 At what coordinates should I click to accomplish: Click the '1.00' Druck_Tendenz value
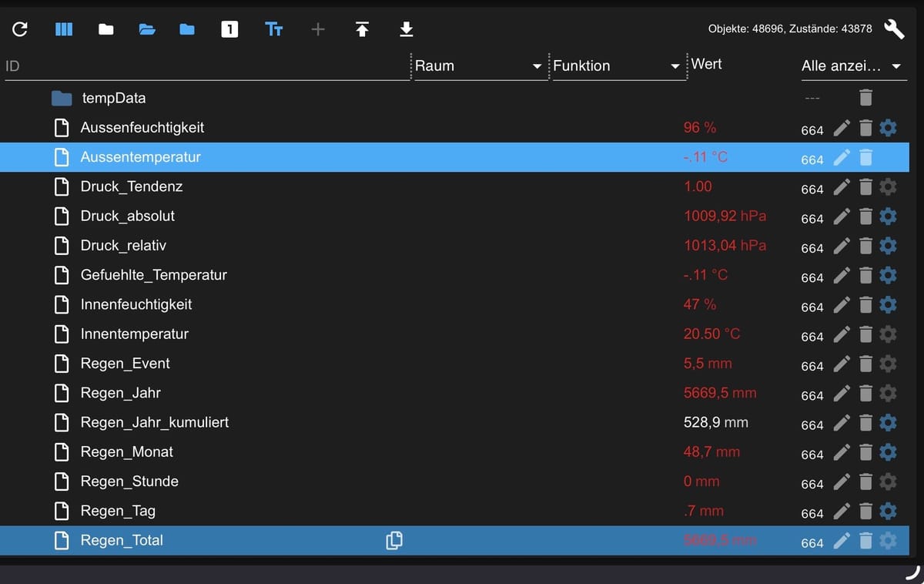coord(698,186)
